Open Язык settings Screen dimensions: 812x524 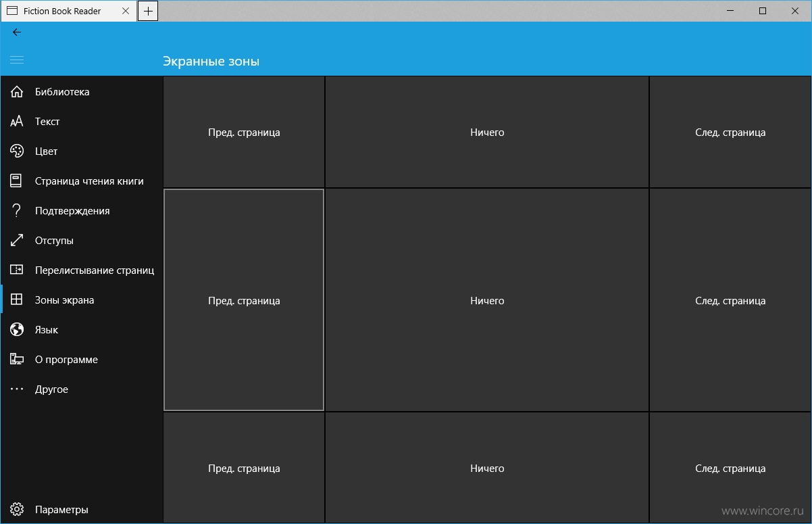82,330
